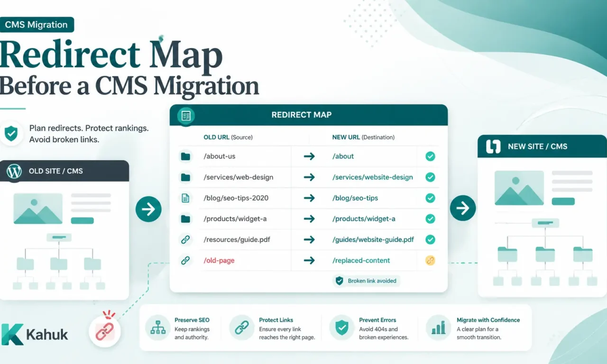Click the arrow in the /resources/guide.pdf row
Viewport: 607px width, 364px height.
tap(309, 240)
